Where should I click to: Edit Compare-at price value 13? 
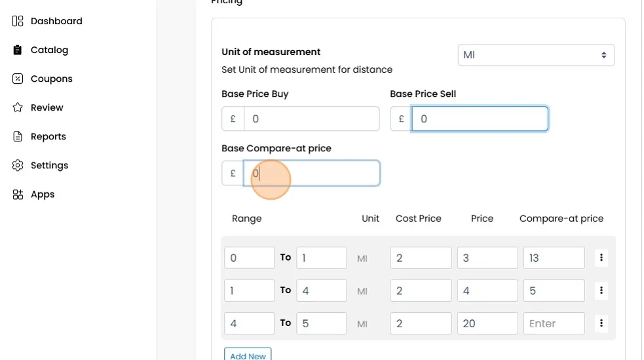(554, 258)
